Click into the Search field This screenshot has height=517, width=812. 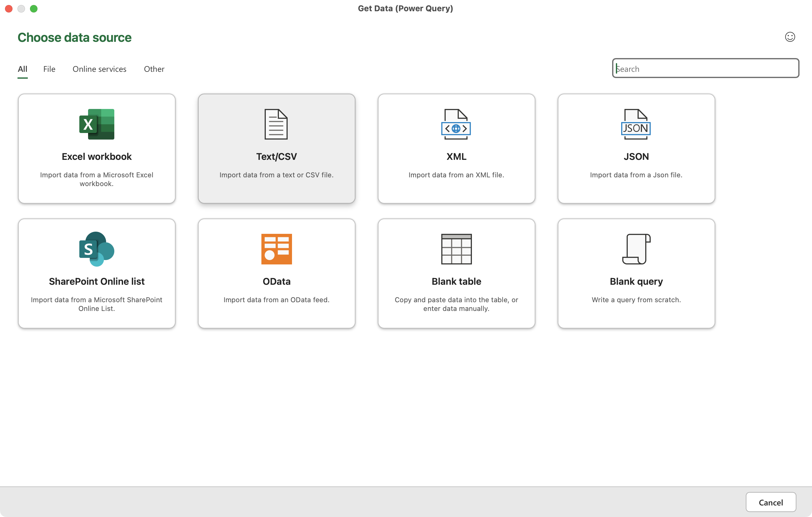705,68
